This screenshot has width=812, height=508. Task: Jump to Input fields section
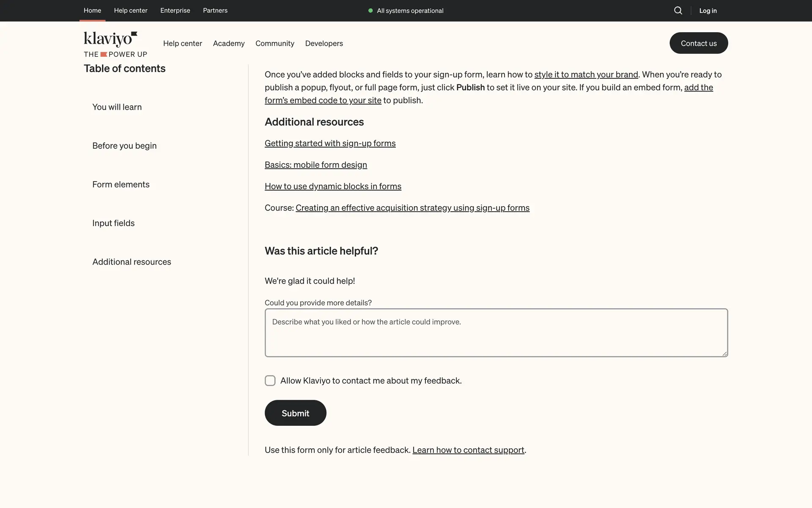[113, 223]
